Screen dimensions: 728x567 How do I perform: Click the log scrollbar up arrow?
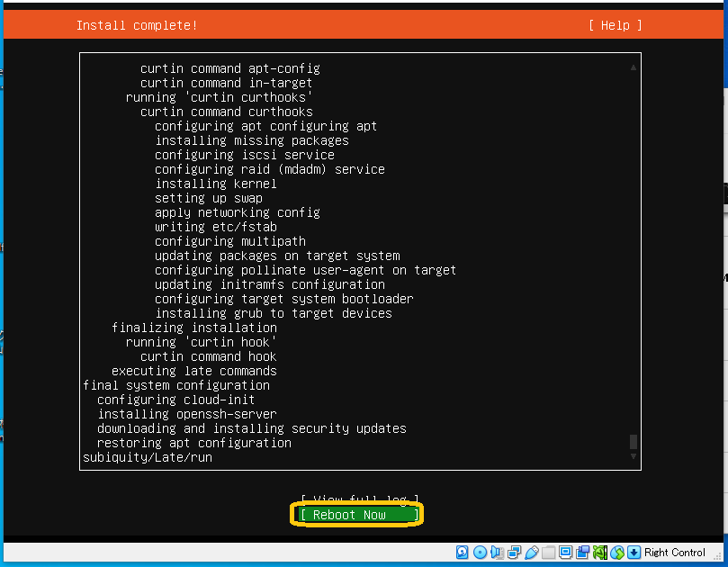pos(634,67)
